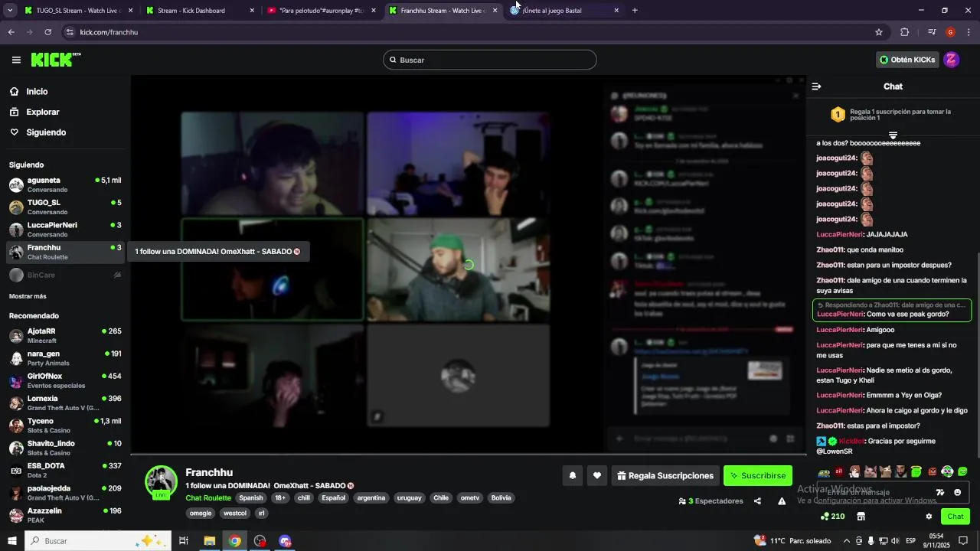Open the 7TV emote icon in chat input
980x551 pixels.
pyautogui.click(x=940, y=492)
